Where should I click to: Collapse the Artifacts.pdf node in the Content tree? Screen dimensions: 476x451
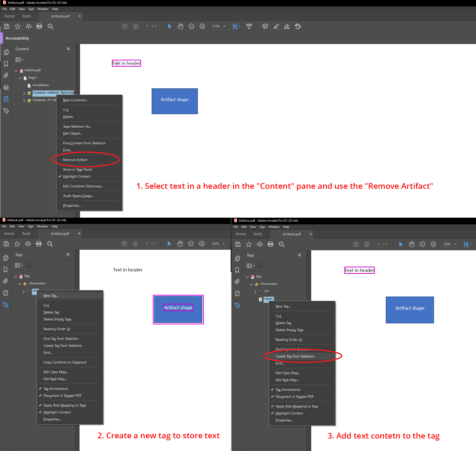(x=16, y=71)
